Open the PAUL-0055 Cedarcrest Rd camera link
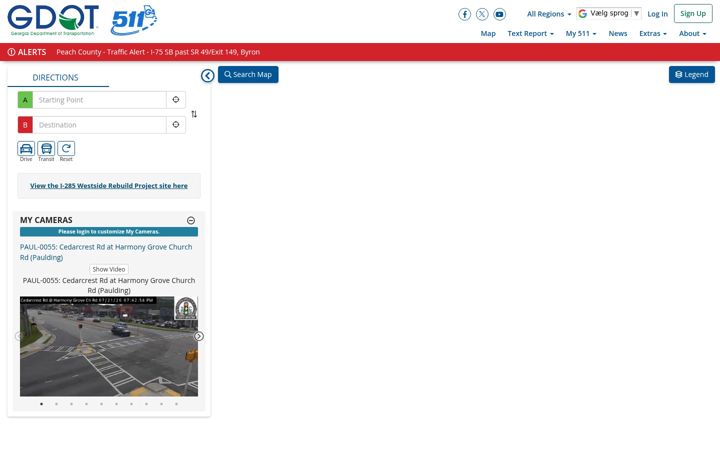Screen dimensions: 720x450 (106, 252)
